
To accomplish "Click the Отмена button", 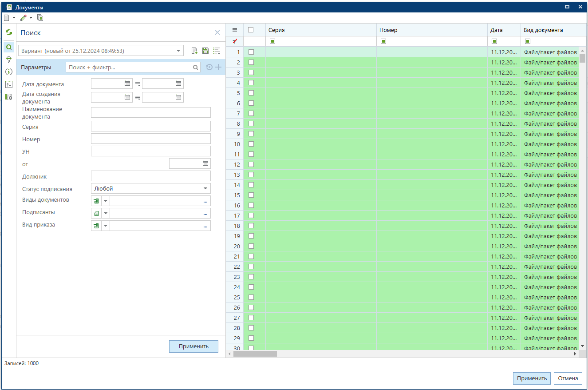I will 568,378.
